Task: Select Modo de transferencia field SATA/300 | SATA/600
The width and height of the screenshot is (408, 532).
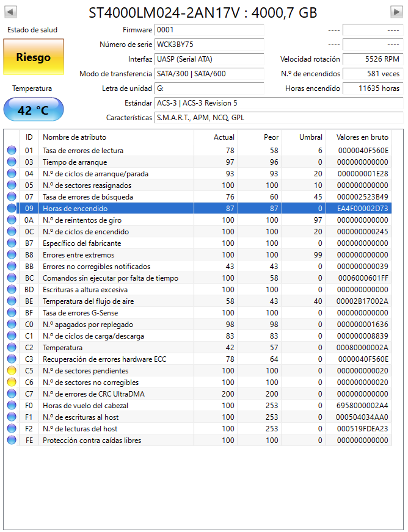Action: click(209, 74)
